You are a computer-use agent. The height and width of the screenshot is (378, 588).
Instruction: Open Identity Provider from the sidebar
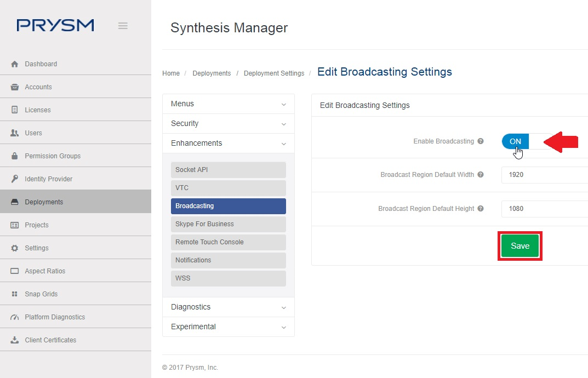[x=76, y=179]
